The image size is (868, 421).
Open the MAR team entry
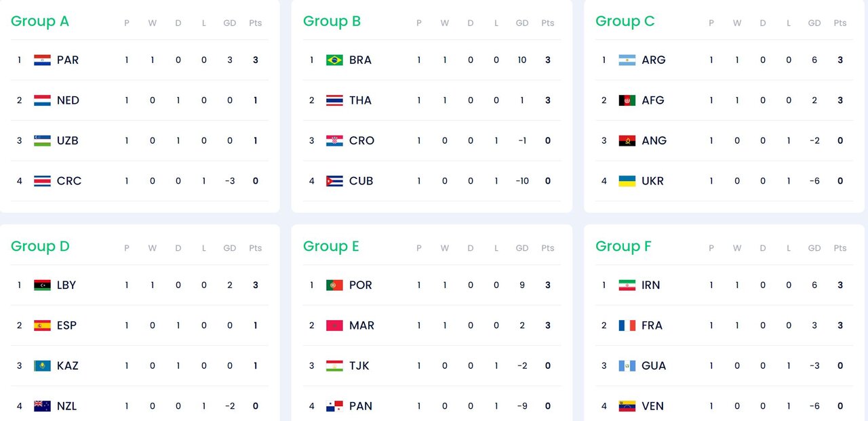click(x=361, y=325)
